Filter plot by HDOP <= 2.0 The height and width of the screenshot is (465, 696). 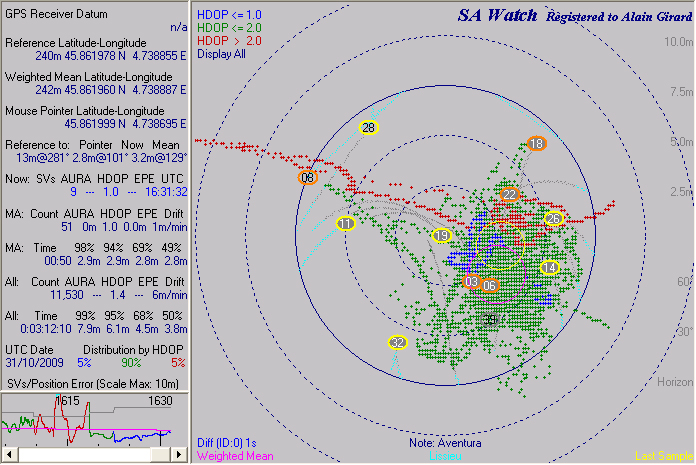pyautogui.click(x=229, y=28)
